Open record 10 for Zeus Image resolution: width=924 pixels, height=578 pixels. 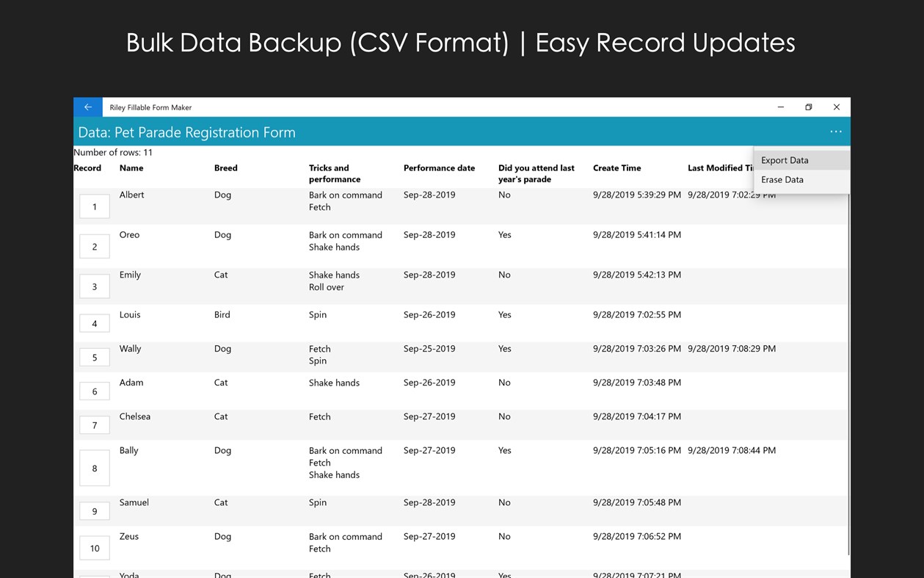pos(94,548)
